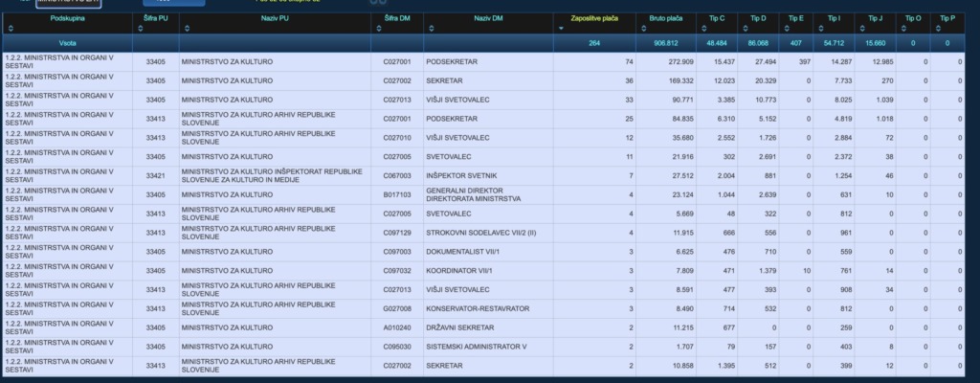
Task: Click the sort arrows under Šifra DM
Action: [377, 29]
